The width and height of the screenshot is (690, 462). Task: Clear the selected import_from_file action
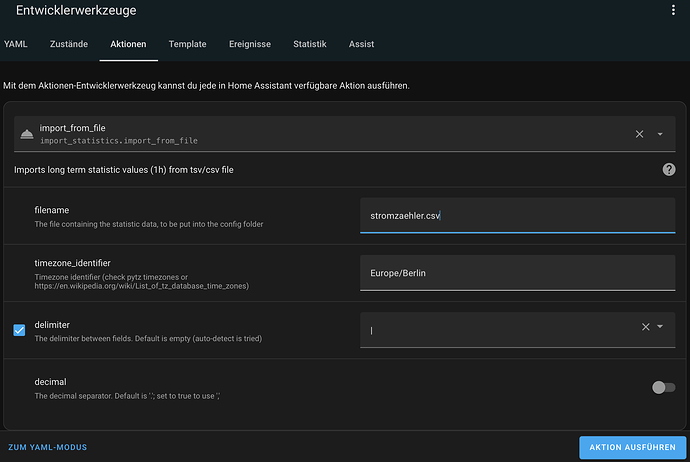pyautogui.click(x=639, y=134)
